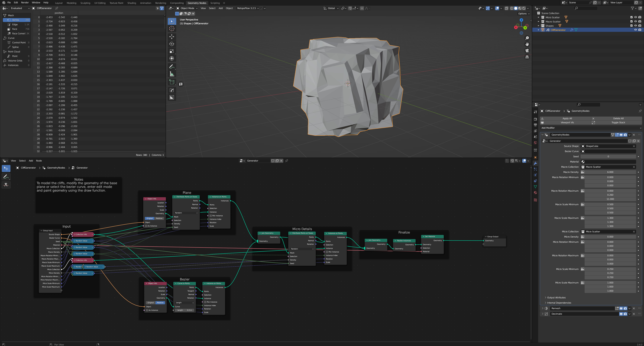Switch viewport shading to Wireframe

click(x=512, y=8)
